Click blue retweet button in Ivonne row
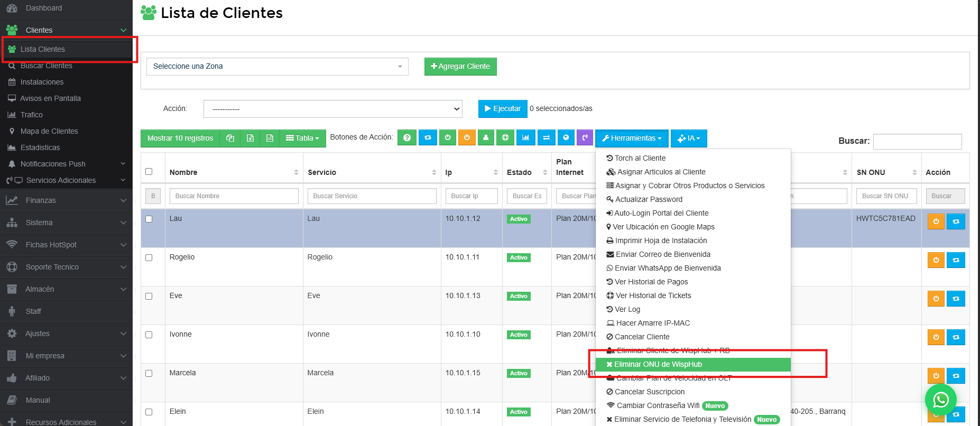This screenshot has width=980, height=426. pos(956,337)
